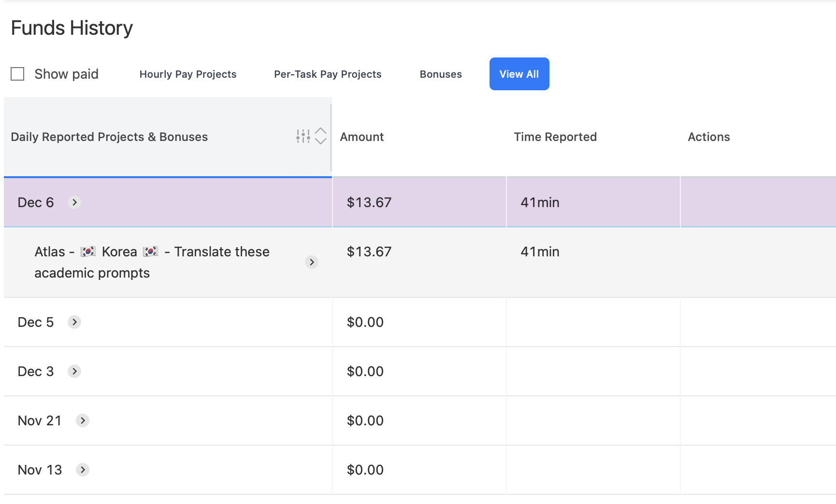Sort ascending with up arrow icon
This screenshot has width=836, height=504.
[321, 131]
